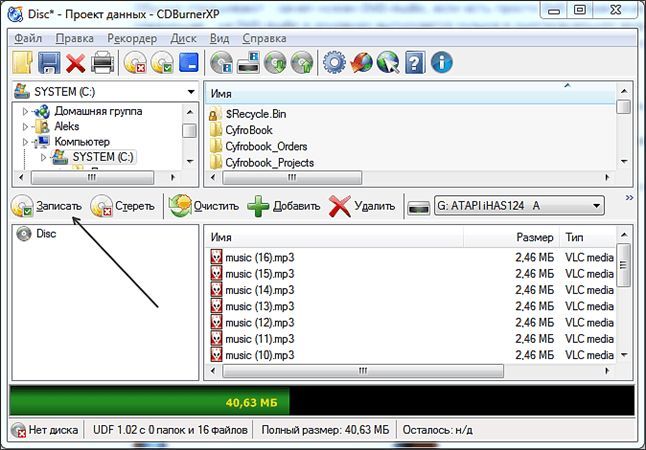Click the top toolbar erase disc icon
Image resolution: width=646 pixels, height=450 pixels.
click(135, 63)
